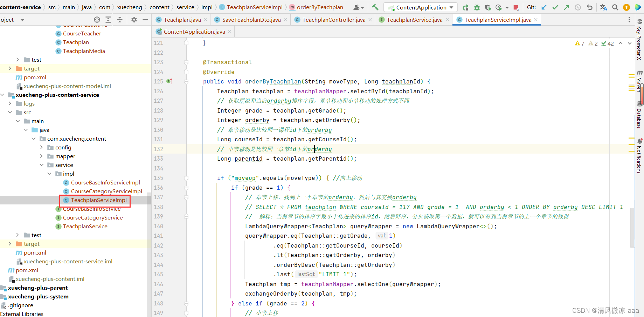Open the Database tool window
This screenshot has height=317, width=644.
click(639, 115)
